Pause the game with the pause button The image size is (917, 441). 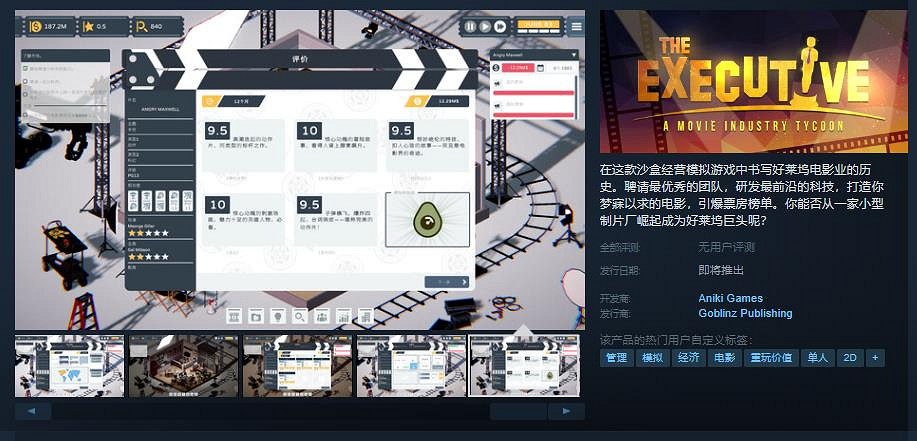pyautogui.click(x=470, y=26)
